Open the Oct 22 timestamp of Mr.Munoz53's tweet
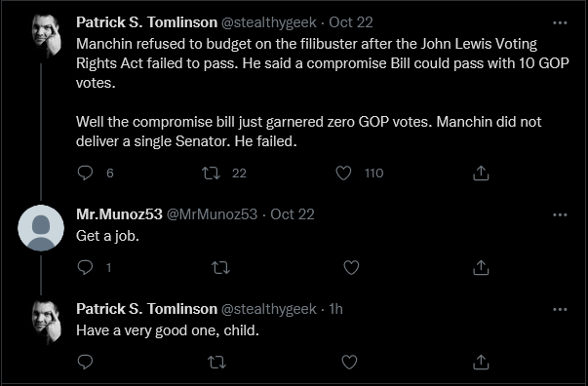 click(x=293, y=214)
